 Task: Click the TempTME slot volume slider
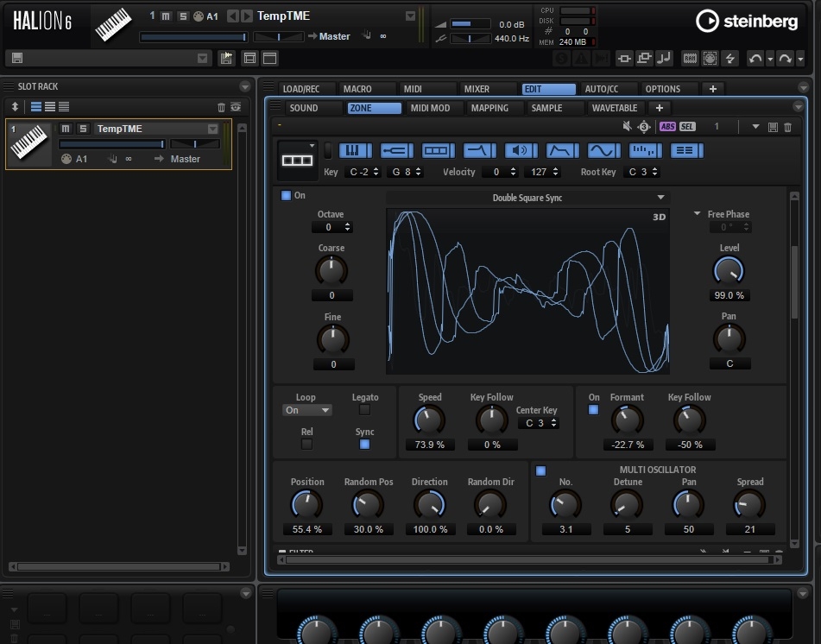(112, 144)
